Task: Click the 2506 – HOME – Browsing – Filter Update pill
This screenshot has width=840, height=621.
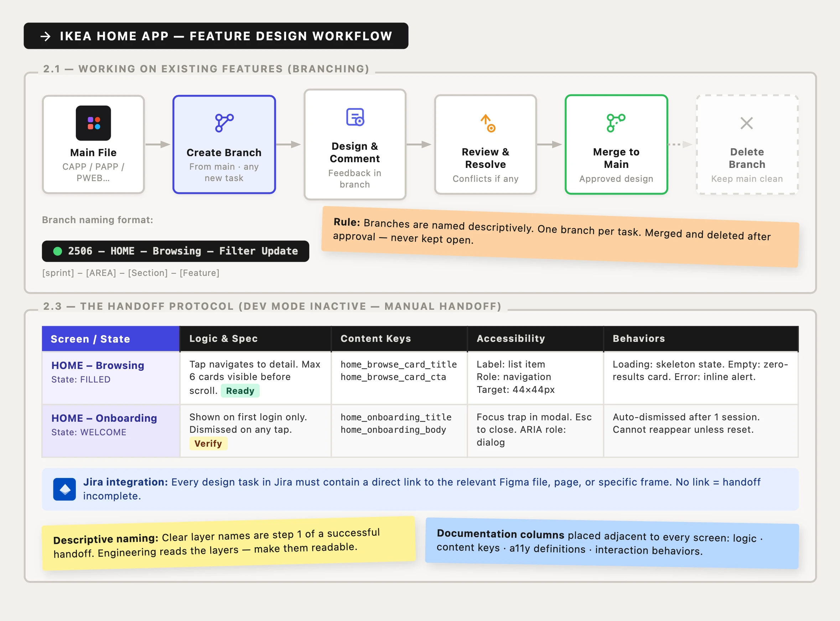Action: pos(175,251)
